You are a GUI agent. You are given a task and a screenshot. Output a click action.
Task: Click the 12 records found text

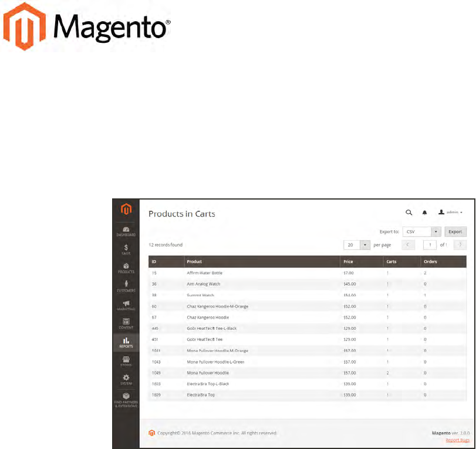click(166, 245)
